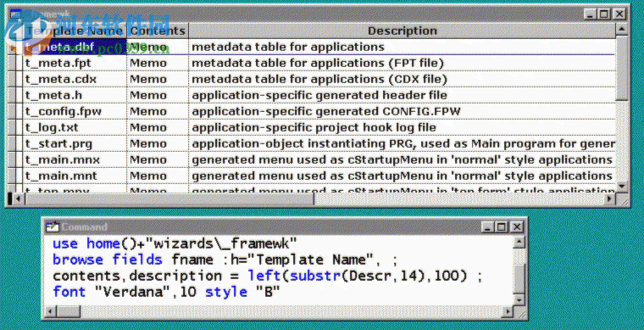Open Memo in the t_meta.cdx row

(158, 79)
